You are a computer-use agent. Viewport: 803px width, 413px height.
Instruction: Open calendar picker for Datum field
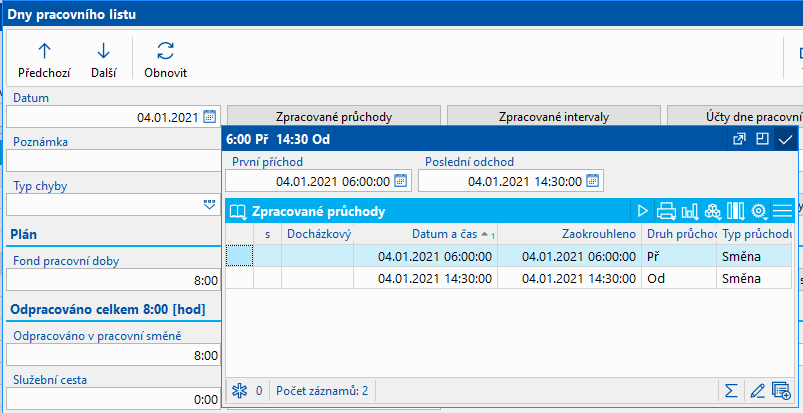point(210,117)
